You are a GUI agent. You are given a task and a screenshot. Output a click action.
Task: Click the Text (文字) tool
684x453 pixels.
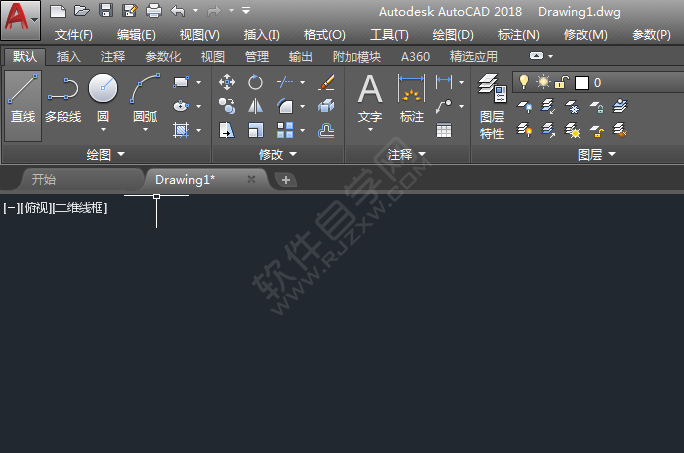(370, 98)
